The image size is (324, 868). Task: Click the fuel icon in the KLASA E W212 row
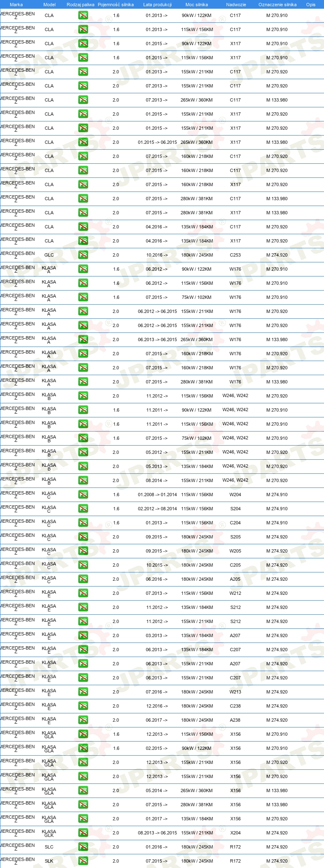pos(83,593)
